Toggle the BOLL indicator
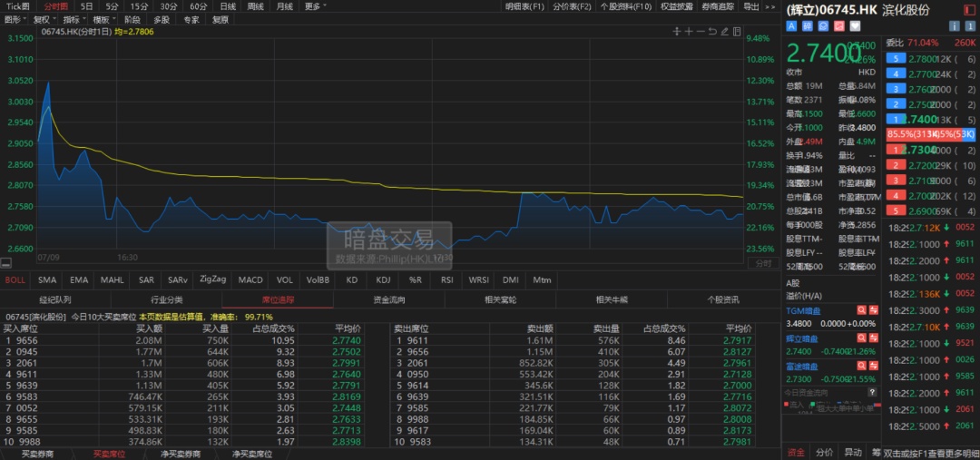Image resolution: width=980 pixels, height=460 pixels. (15, 280)
